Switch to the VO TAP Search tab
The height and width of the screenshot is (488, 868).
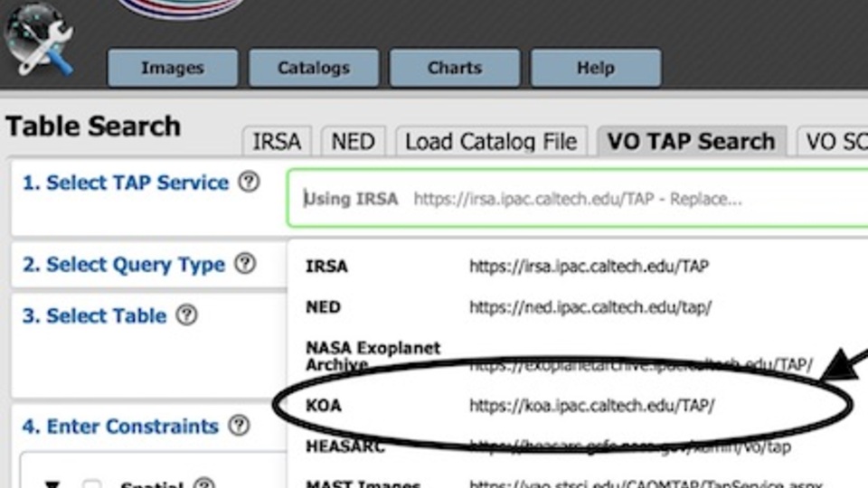point(691,142)
